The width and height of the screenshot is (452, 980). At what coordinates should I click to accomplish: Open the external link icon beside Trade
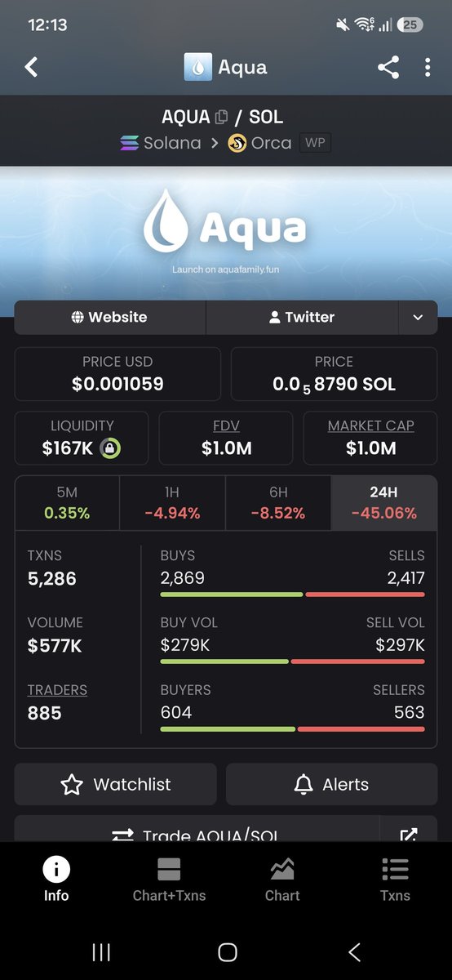point(409,833)
